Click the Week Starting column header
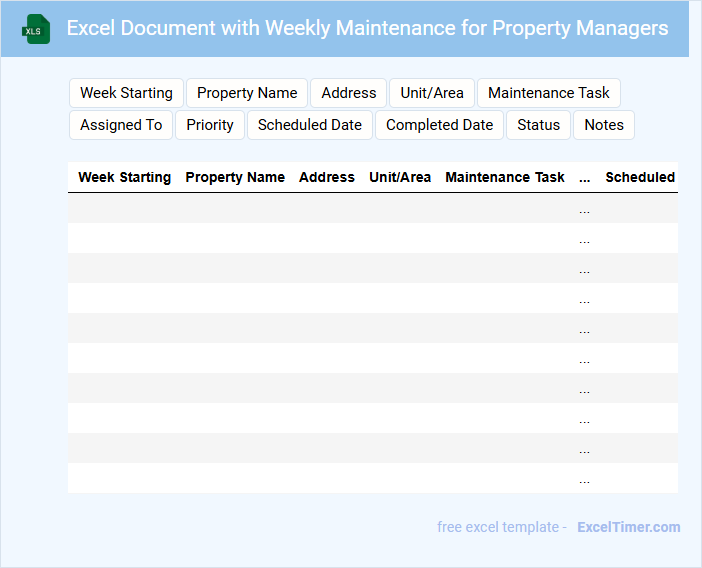Screen dimensions: 702x568 pyautogui.click(x=124, y=177)
